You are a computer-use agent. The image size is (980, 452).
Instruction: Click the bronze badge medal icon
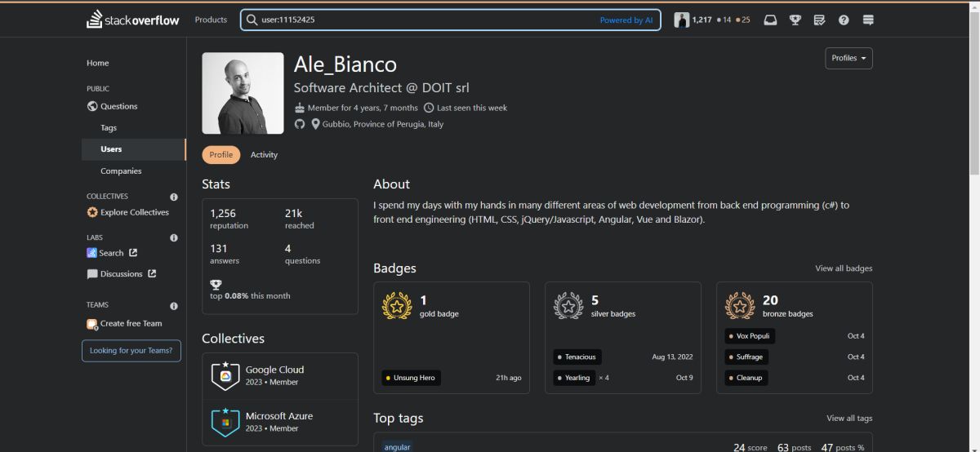coord(740,306)
